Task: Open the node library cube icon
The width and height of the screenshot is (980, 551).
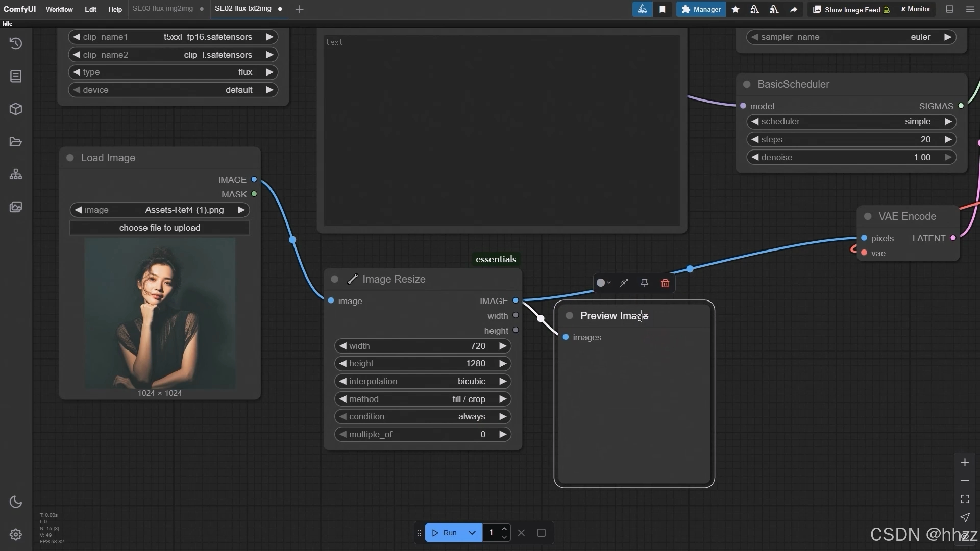Action: click(16, 109)
